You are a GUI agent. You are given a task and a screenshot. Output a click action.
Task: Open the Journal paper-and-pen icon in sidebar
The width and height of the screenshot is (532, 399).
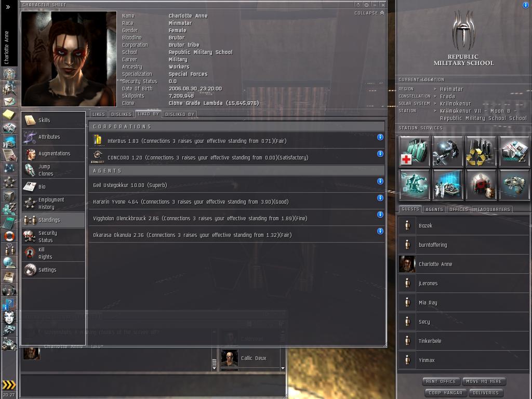[x=9, y=155]
